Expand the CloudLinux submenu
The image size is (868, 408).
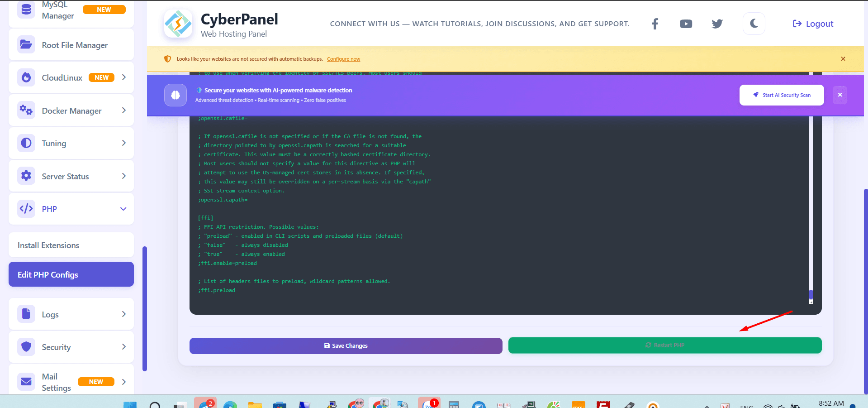[x=124, y=77]
